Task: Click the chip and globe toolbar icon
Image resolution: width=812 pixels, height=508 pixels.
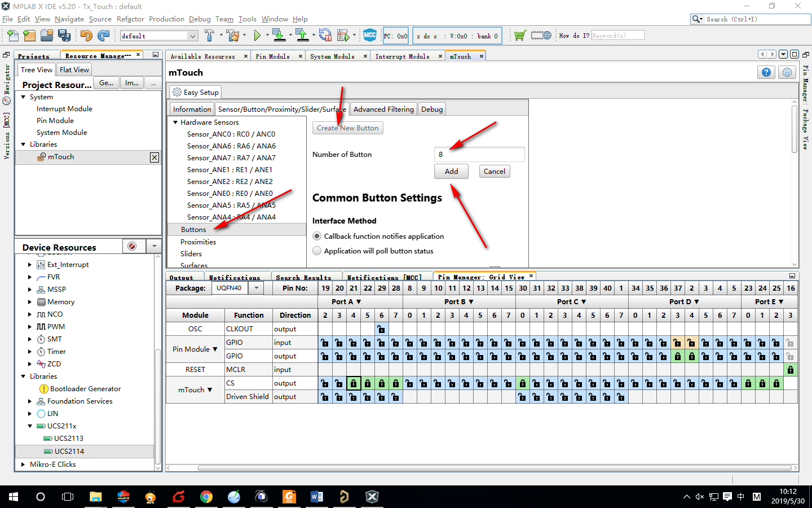Action: point(541,36)
